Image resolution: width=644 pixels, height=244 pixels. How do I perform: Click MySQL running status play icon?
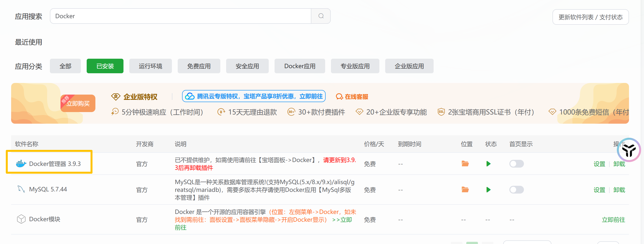[x=488, y=190]
